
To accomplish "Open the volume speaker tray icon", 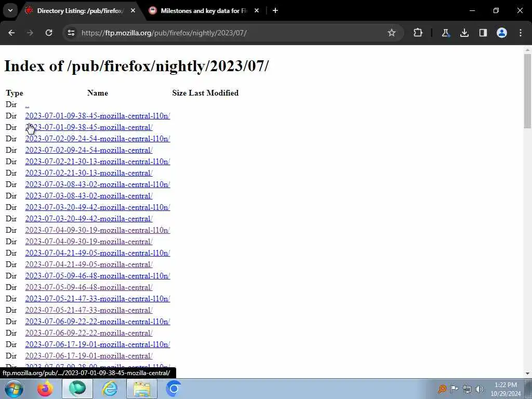I will pyautogui.click(x=479, y=389).
